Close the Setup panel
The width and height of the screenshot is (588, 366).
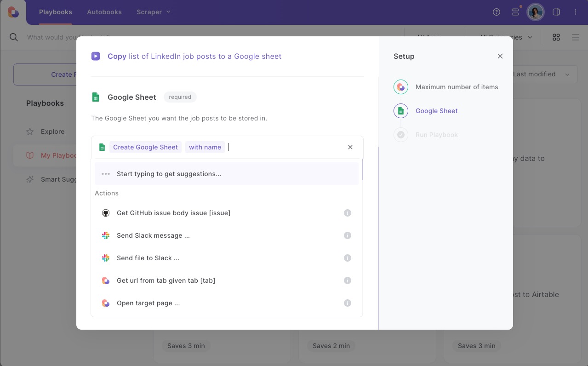[x=500, y=56]
